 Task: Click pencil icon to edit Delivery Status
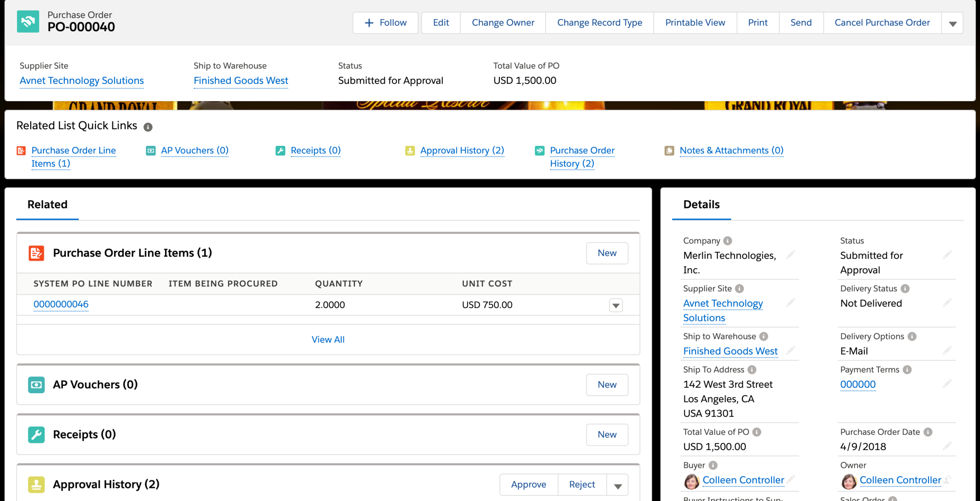coord(947,303)
